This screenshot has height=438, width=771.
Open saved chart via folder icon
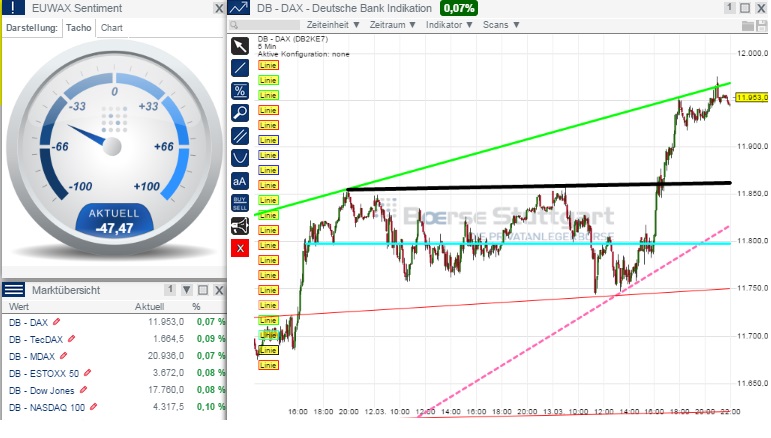click(747, 26)
